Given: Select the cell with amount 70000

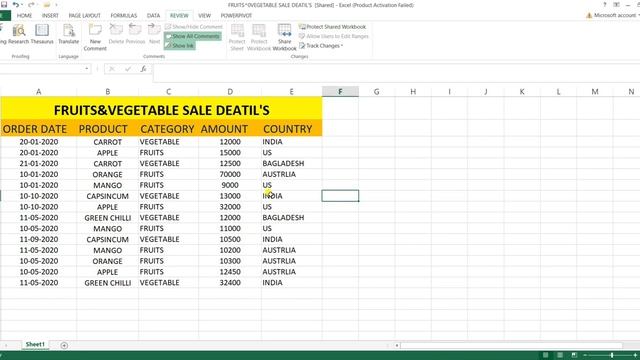Looking at the screenshot, I should [230, 174].
